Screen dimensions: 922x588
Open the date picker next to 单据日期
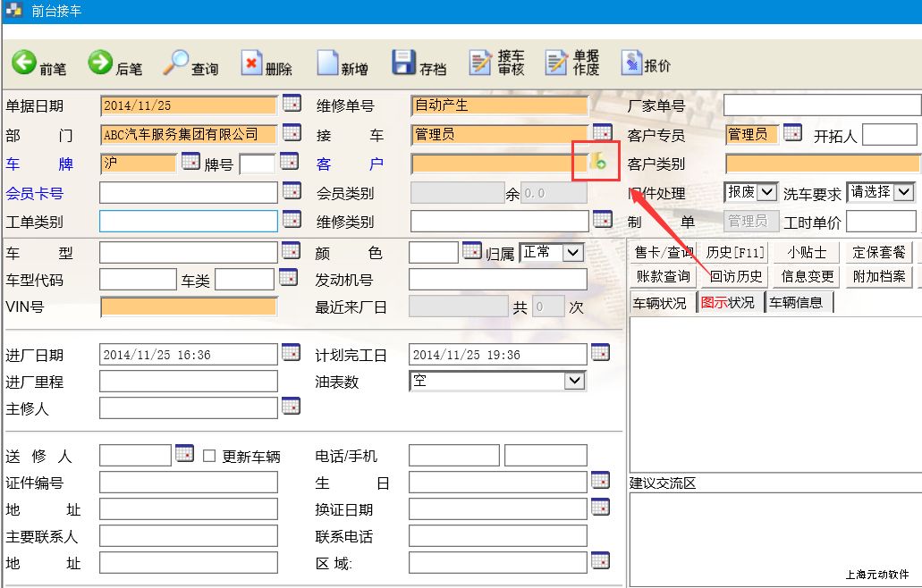[292, 104]
